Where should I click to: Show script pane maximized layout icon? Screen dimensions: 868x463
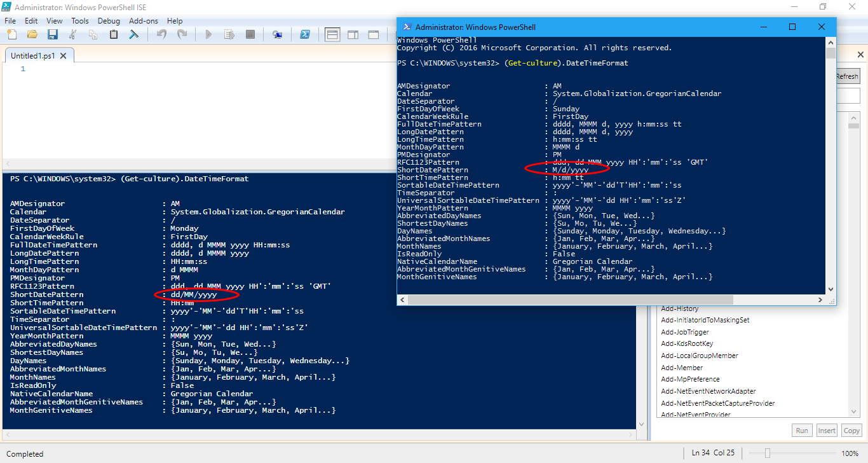click(x=373, y=34)
